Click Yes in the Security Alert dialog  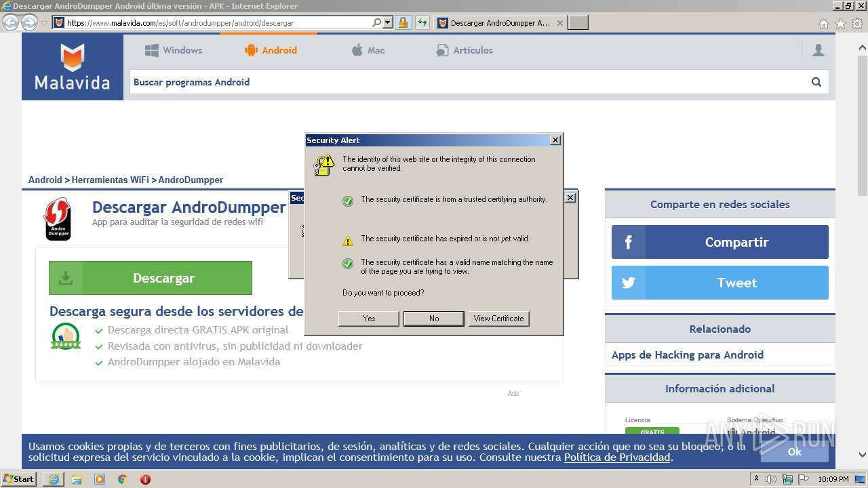pos(368,319)
